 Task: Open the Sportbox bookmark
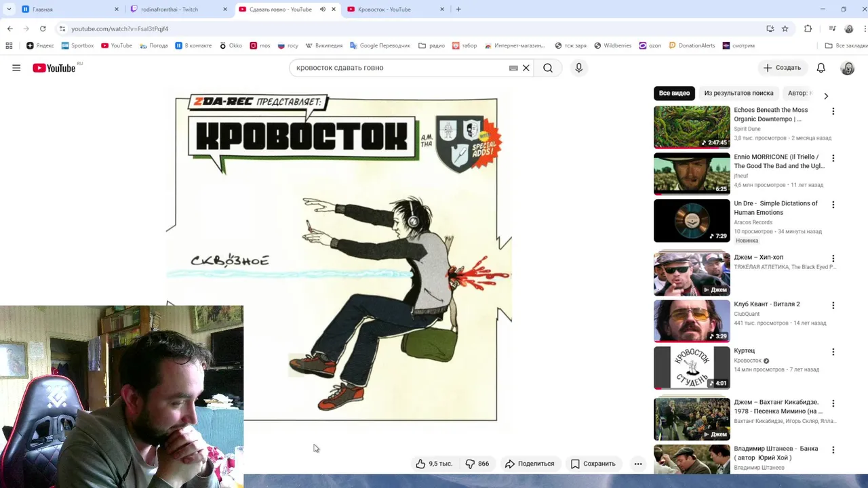(x=77, y=45)
